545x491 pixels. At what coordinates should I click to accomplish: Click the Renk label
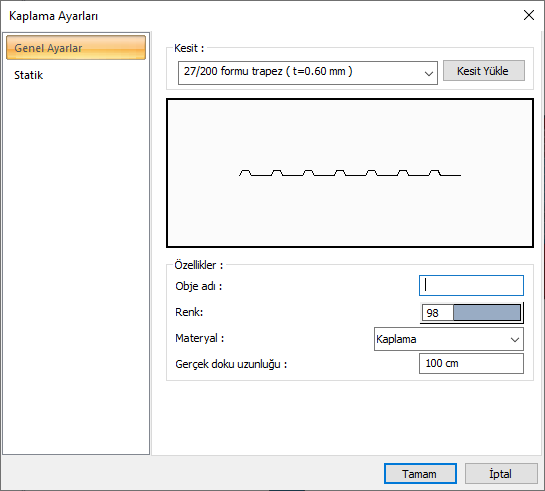pos(189,312)
